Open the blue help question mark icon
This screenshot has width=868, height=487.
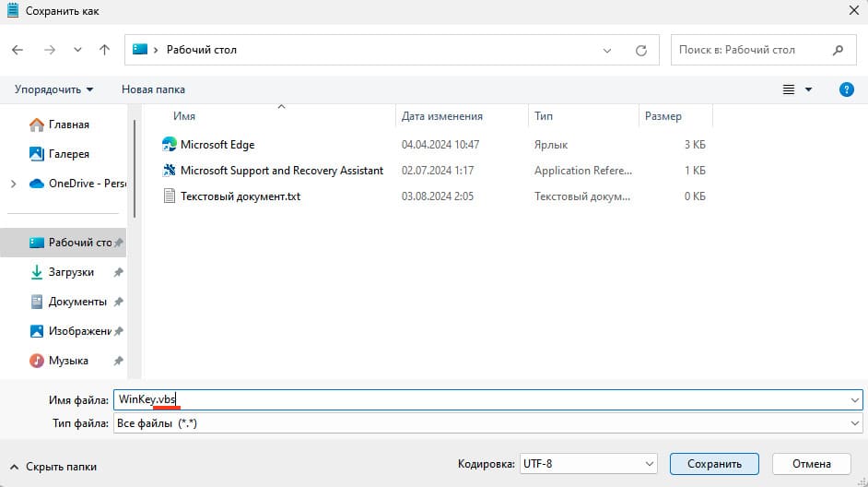point(846,89)
